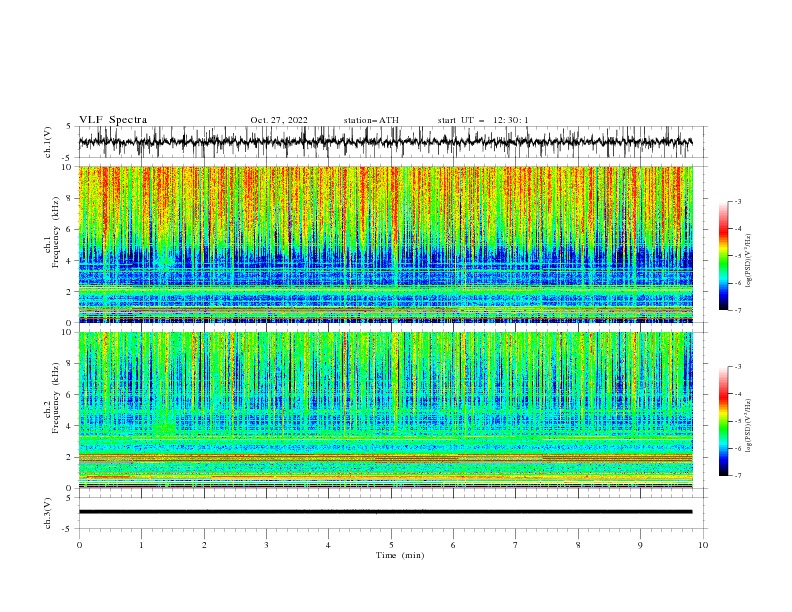
Task: Click the 'station=ATH' label
Action: point(371,120)
